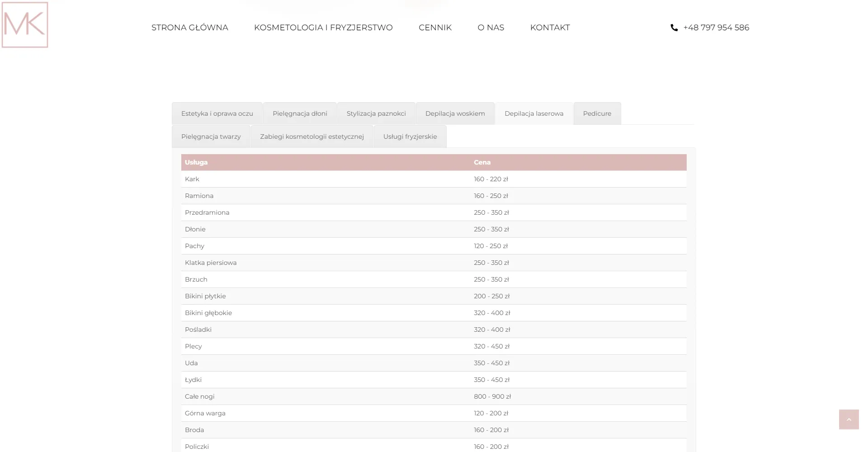868x452 pixels.
Task: View Zabiegi kosmetologii estetycznej tab
Action: pyautogui.click(x=312, y=137)
